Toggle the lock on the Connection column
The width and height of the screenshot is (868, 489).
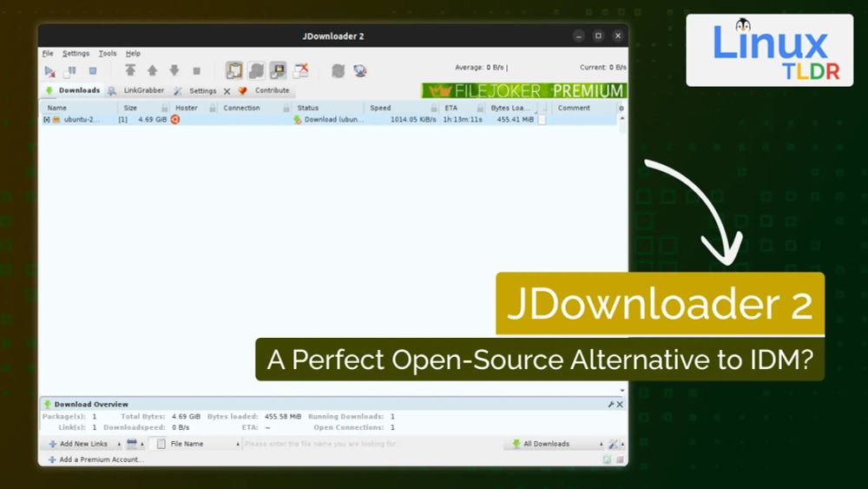286,108
